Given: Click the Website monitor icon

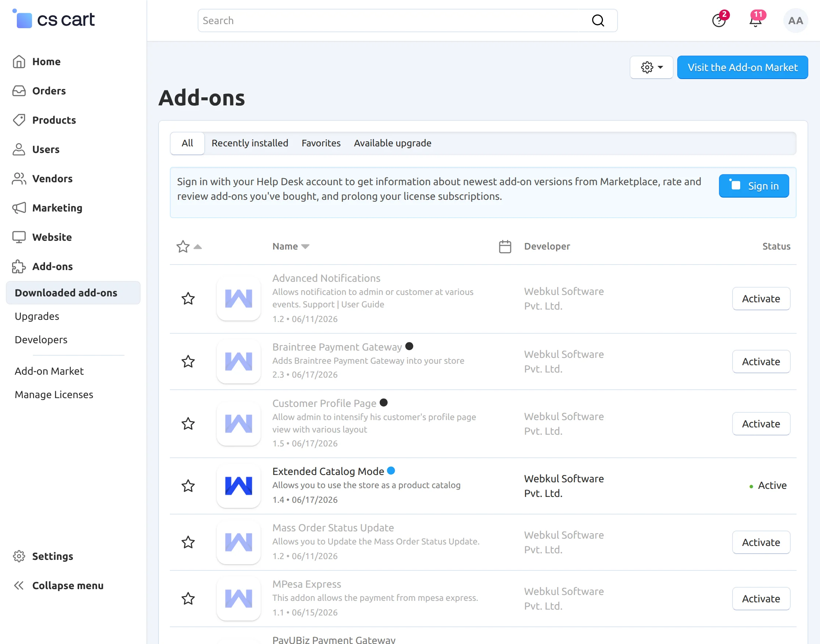Looking at the screenshot, I should pos(19,237).
